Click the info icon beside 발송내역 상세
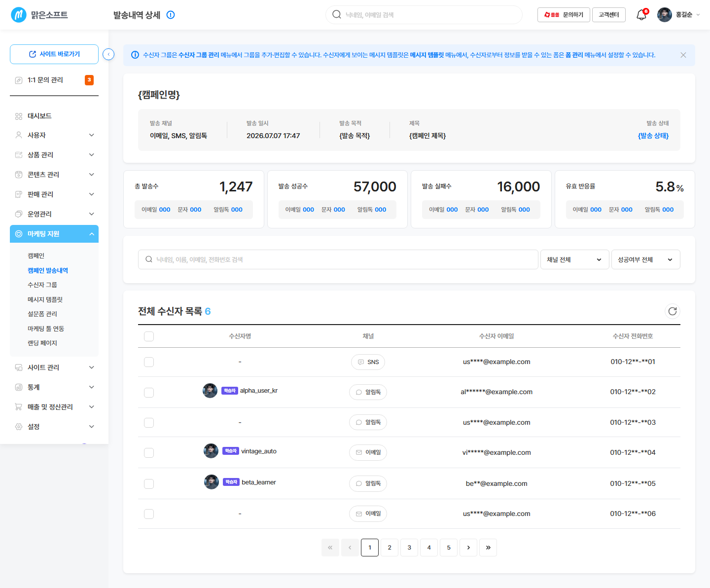 click(171, 15)
